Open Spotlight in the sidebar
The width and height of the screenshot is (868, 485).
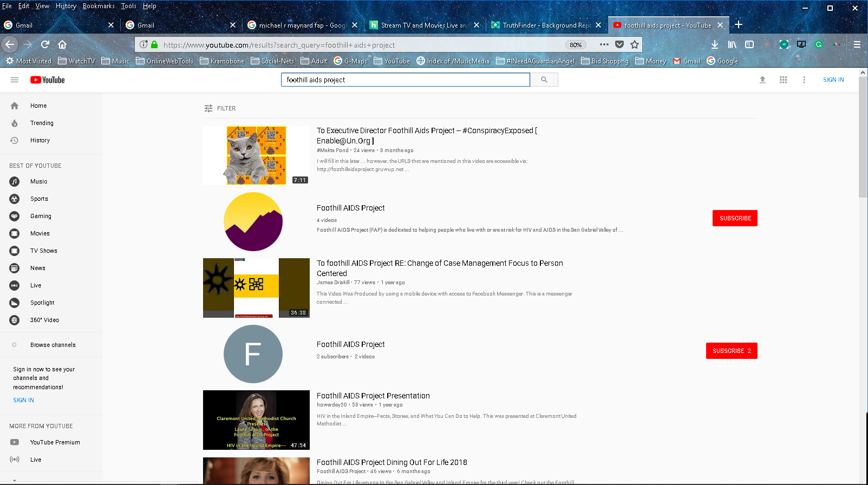click(x=42, y=303)
